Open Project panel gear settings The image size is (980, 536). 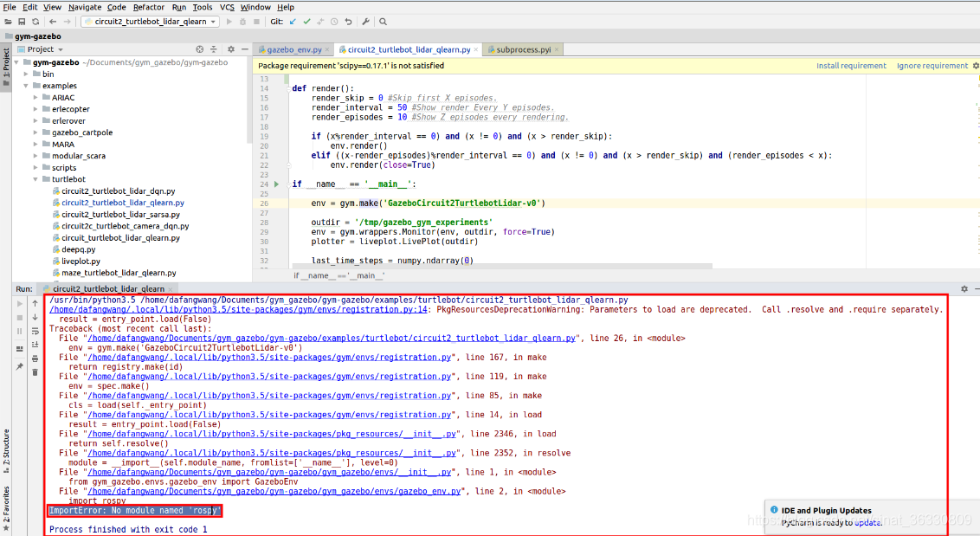tap(230, 49)
